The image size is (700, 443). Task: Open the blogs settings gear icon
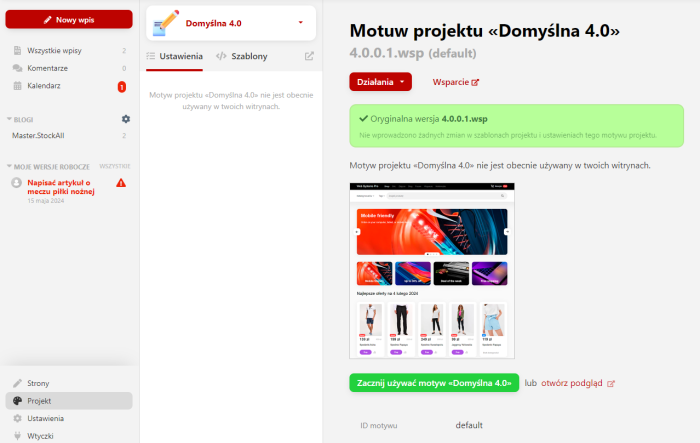126,119
